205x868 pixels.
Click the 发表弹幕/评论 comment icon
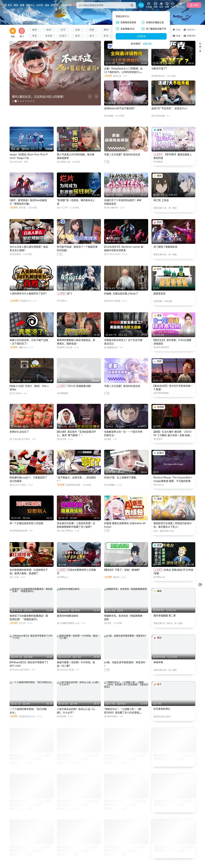[118, 29]
